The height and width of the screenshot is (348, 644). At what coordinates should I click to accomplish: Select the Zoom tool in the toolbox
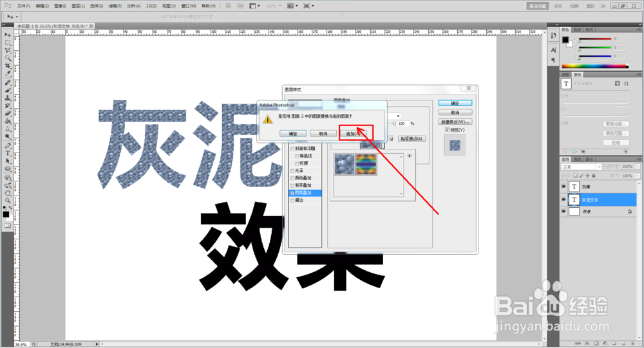point(7,201)
